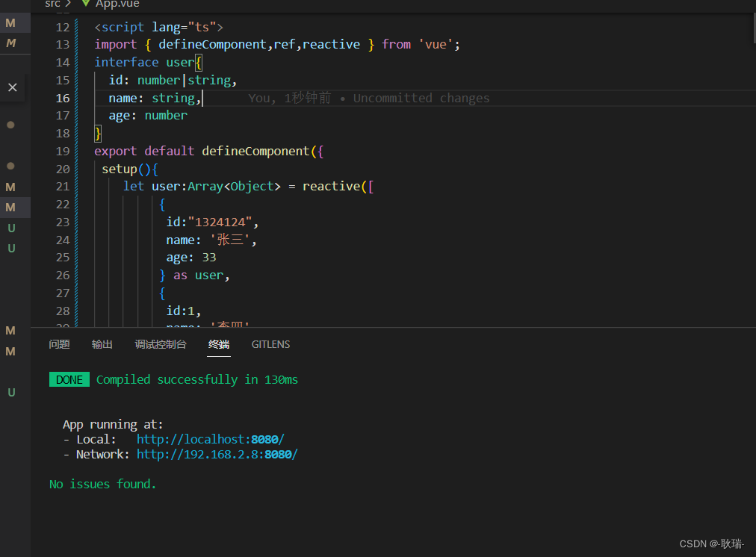Click the U marker beside line 23
The width and height of the screenshot is (756, 557).
[x=11, y=228]
